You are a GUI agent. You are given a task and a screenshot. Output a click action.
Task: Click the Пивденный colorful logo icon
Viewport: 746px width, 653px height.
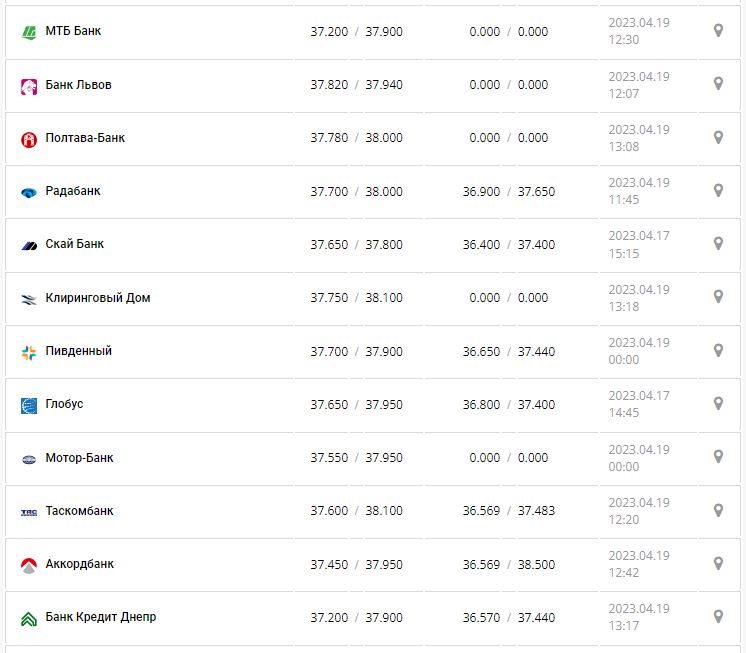29,352
